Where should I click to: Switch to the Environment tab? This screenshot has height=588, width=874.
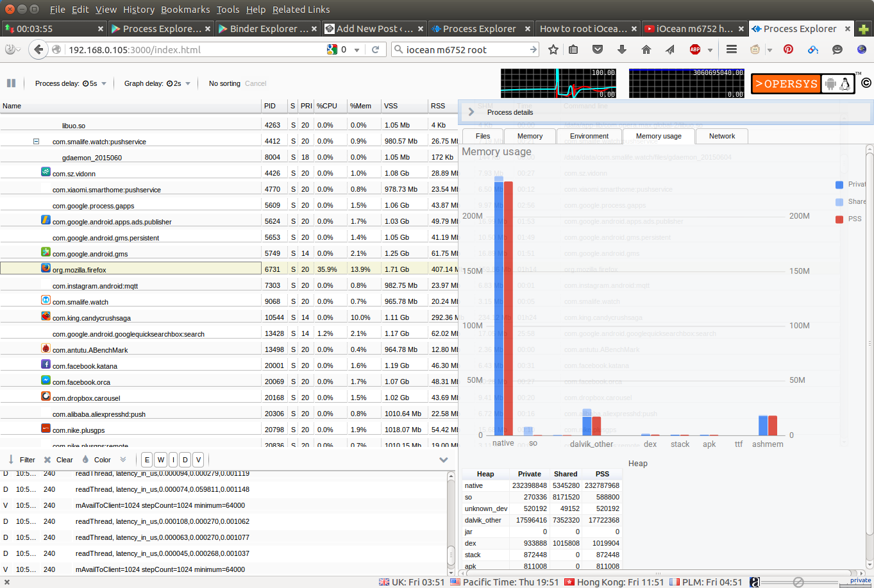click(589, 136)
